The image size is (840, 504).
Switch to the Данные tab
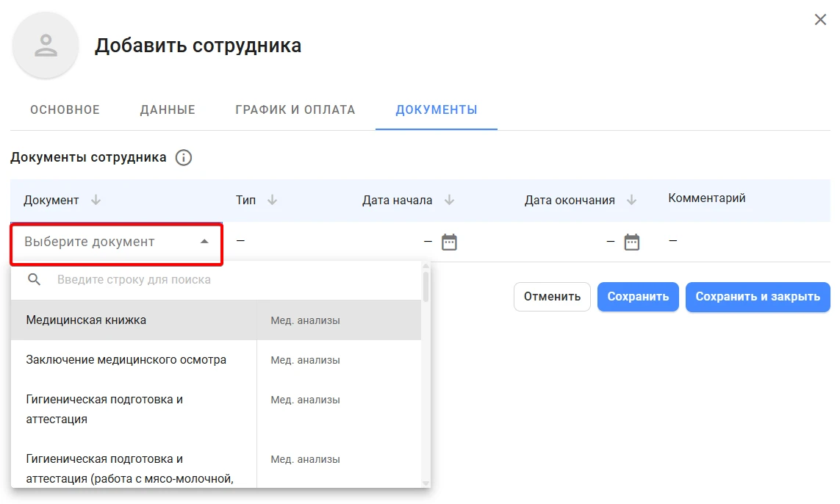tap(168, 109)
